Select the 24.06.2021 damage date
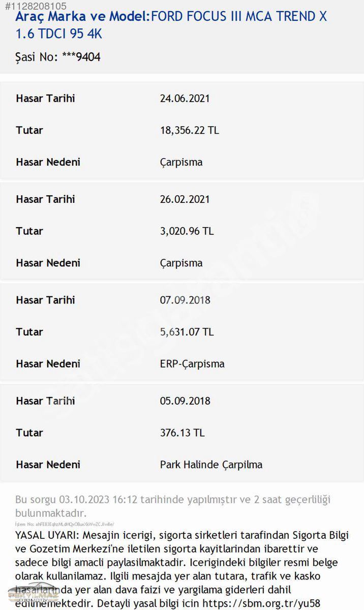The height and width of the screenshot is (610, 364). point(185,98)
